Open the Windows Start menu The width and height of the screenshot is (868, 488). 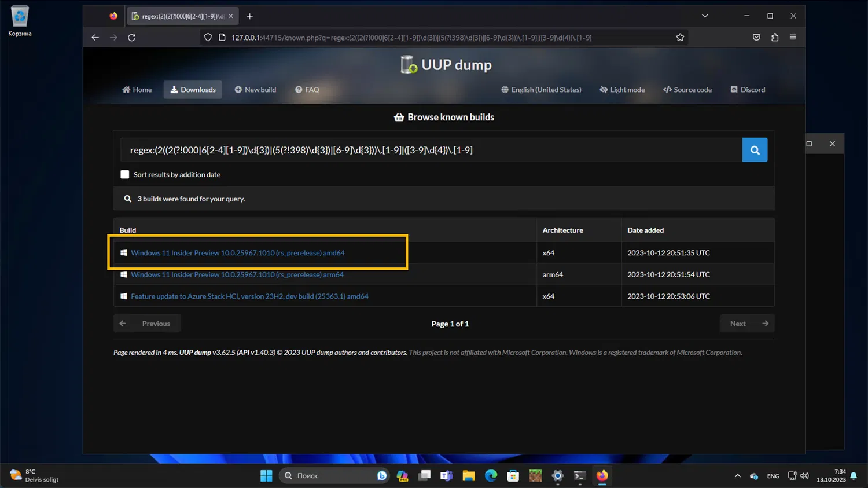pyautogui.click(x=266, y=476)
